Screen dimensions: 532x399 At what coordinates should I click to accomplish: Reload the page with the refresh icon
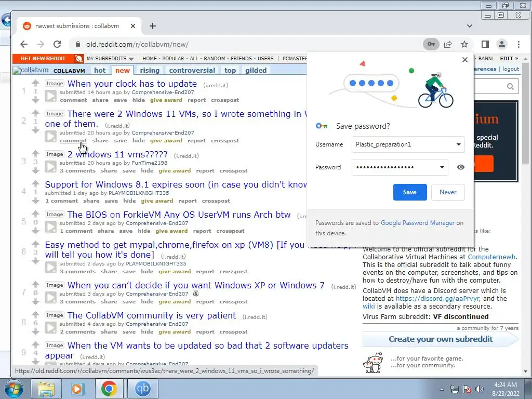[57, 44]
